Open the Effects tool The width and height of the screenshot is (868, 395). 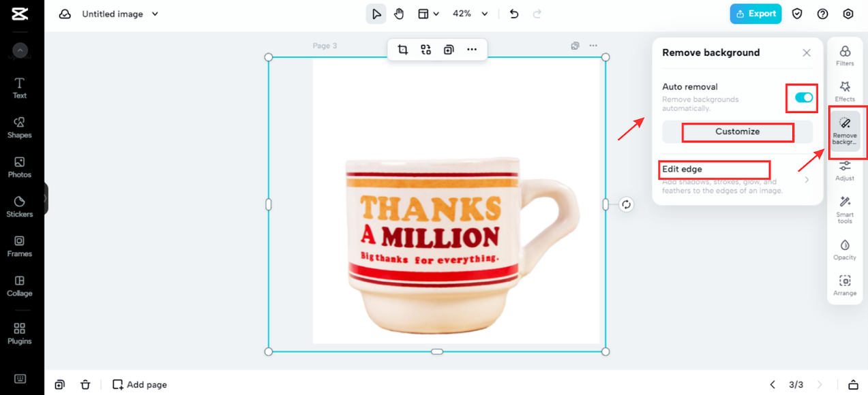tap(845, 91)
